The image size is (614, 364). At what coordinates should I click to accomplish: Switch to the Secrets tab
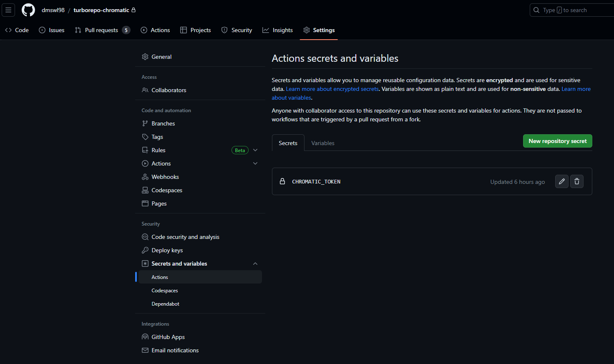(288, 143)
